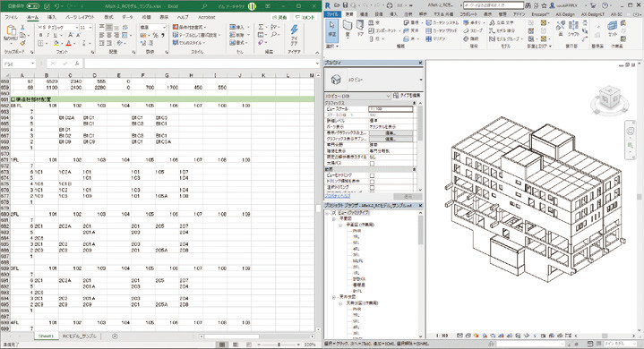Image resolution: width=644 pixels, height=349 pixels.
Task: Open the Revit ファイル (File) tab
Action: click(332, 14)
